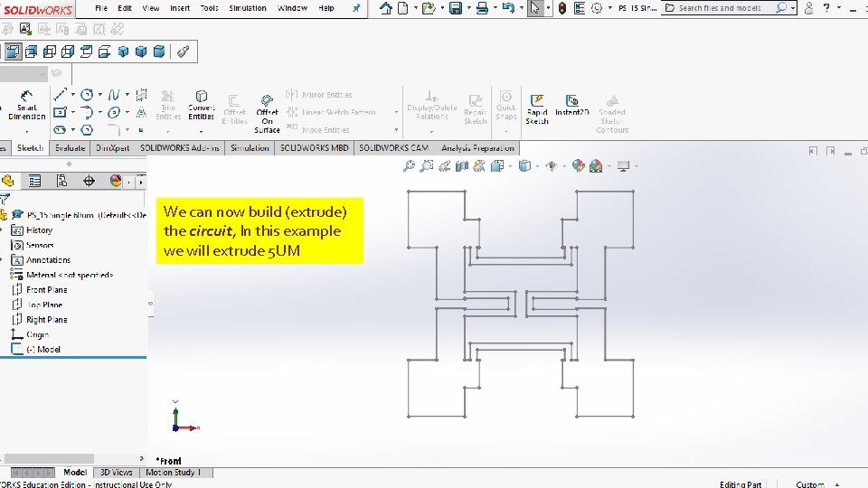The height and width of the screenshot is (488, 868).
Task: Open the Simulation menu
Action: [x=248, y=8]
